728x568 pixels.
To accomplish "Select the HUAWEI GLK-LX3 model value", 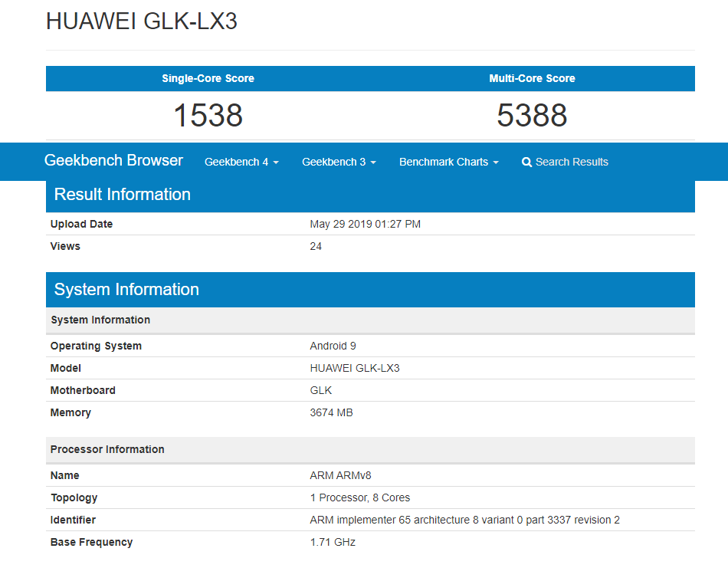I will [x=355, y=368].
